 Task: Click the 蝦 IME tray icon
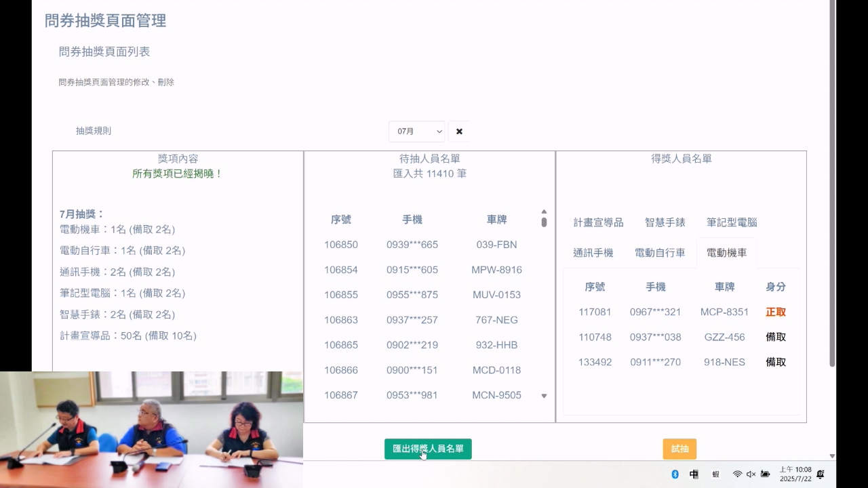click(x=715, y=474)
